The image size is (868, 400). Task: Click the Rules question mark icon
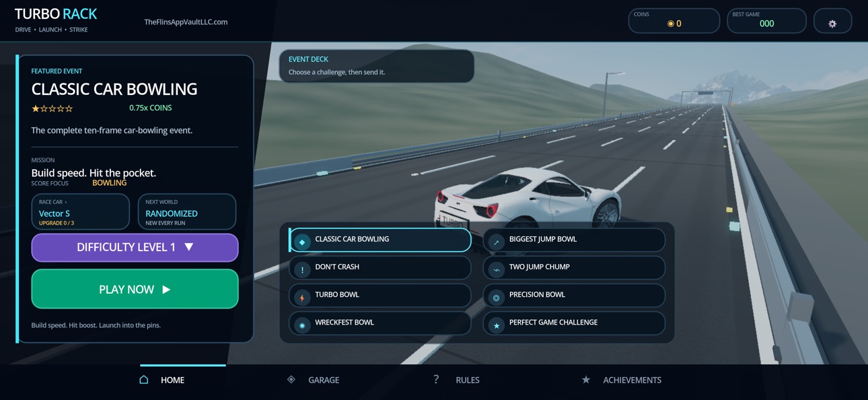pyautogui.click(x=436, y=379)
